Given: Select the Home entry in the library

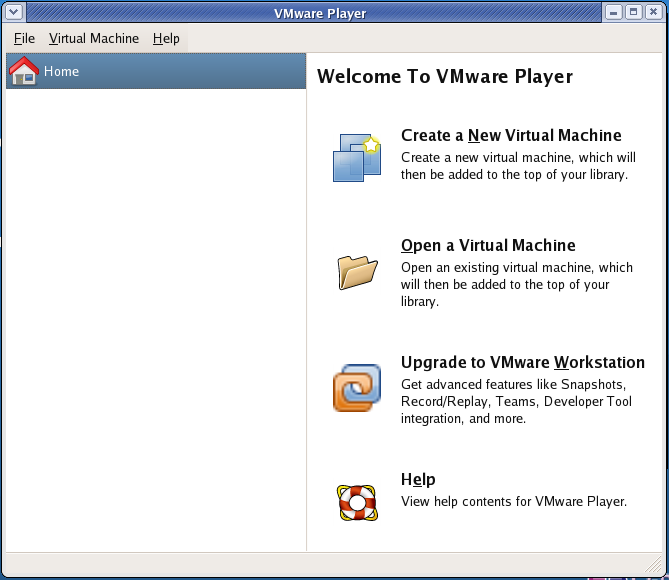Looking at the screenshot, I should (x=156, y=71).
